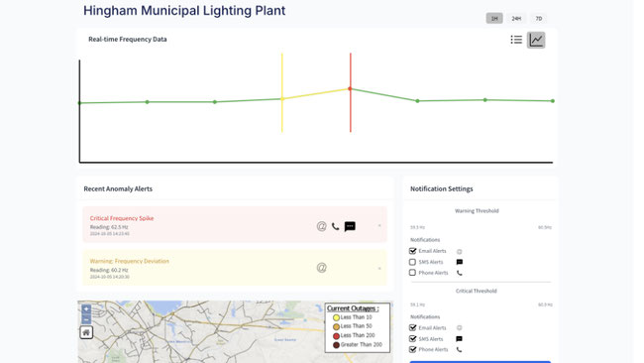
Task: Select the 7D time range tab
Action: point(538,18)
